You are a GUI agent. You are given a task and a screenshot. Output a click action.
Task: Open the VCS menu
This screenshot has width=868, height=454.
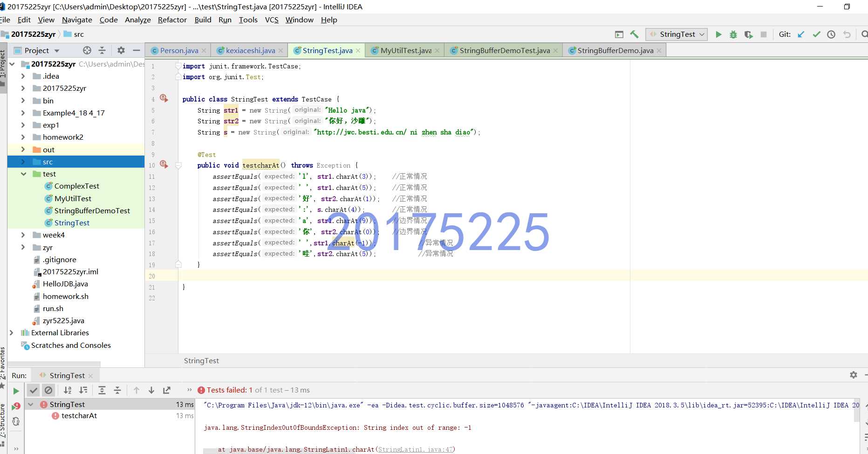[272, 20]
